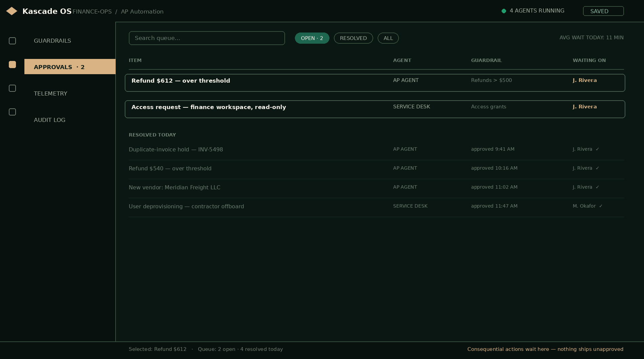This screenshot has height=359, width=644.
Task: Click J. Rivera on Duplicate-invoice row
Action: coord(582,149)
